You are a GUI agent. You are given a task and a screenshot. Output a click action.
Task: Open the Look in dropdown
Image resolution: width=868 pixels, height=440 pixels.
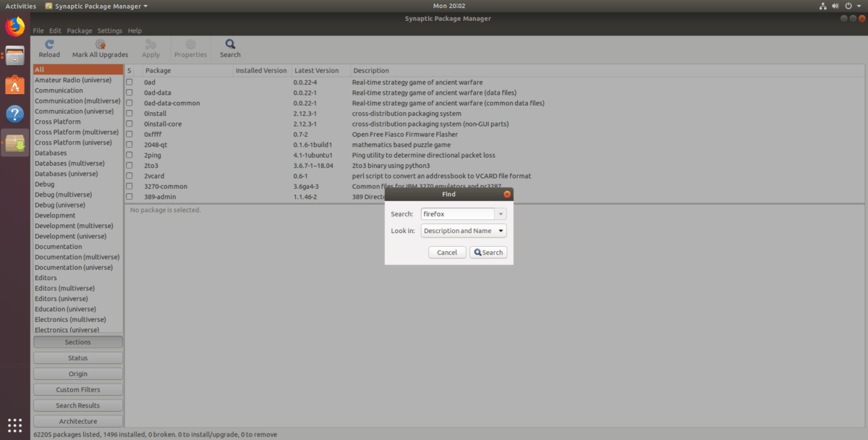coord(464,231)
